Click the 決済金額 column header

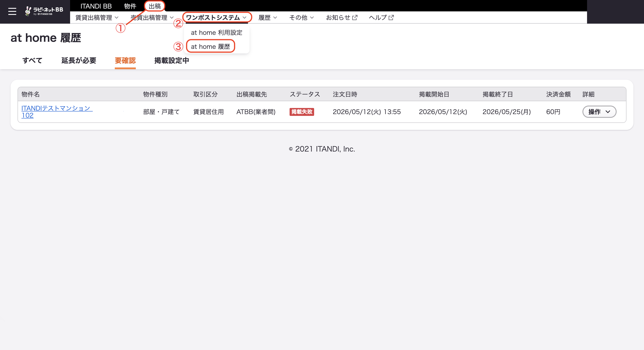pos(559,94)
